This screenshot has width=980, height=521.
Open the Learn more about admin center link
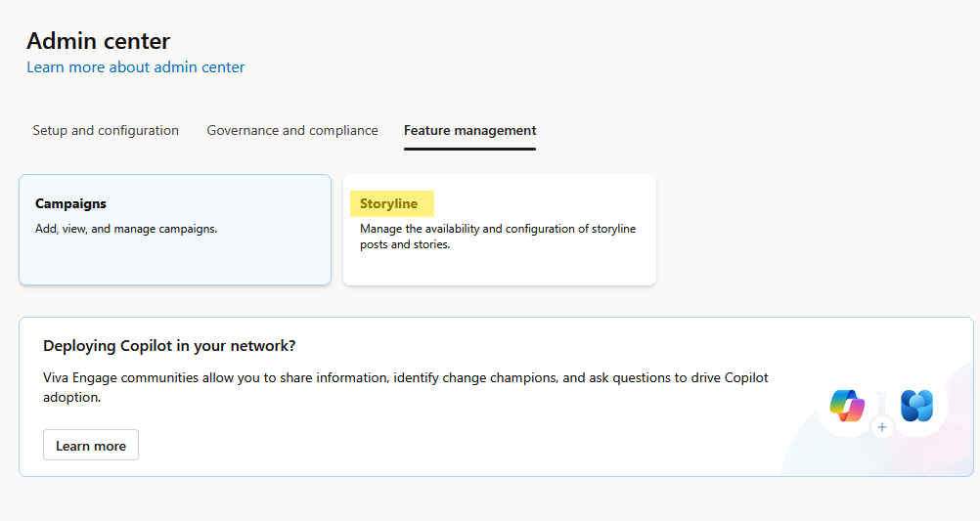pos(136,67)
